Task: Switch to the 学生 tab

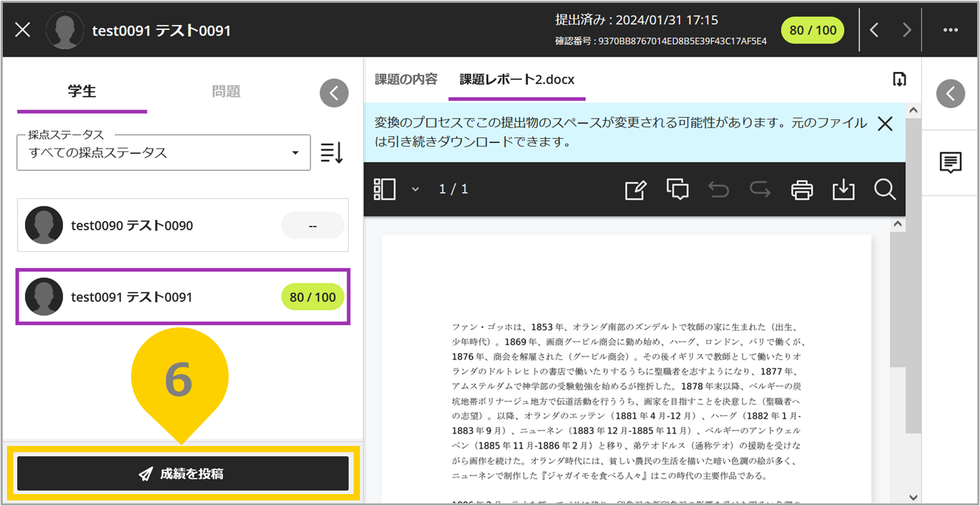Action: pos(82,91)
